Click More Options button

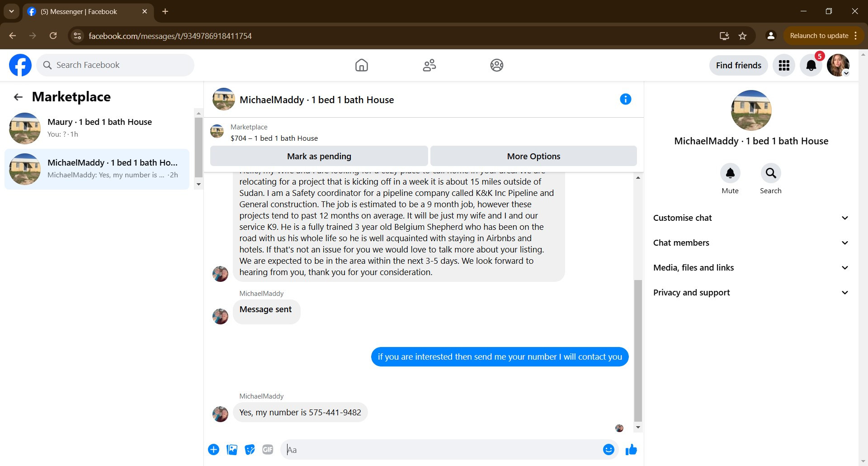pos(533,156)
